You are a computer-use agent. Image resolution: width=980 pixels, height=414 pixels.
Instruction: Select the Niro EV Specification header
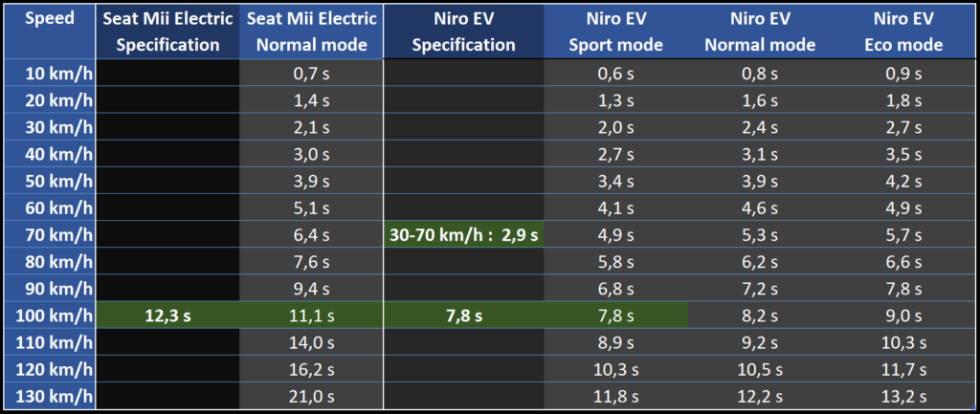(x=463, y=32)
